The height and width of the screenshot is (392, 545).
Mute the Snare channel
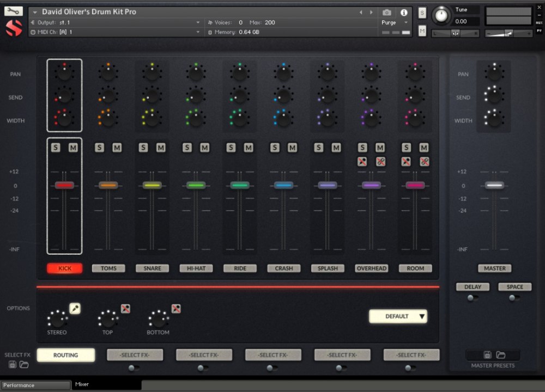click(161, 147)
